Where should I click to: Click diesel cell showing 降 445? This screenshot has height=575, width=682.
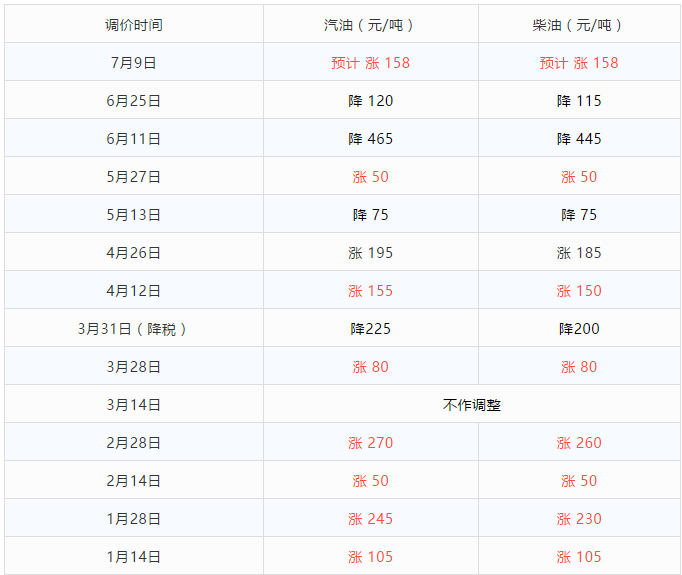pos(578,139)
